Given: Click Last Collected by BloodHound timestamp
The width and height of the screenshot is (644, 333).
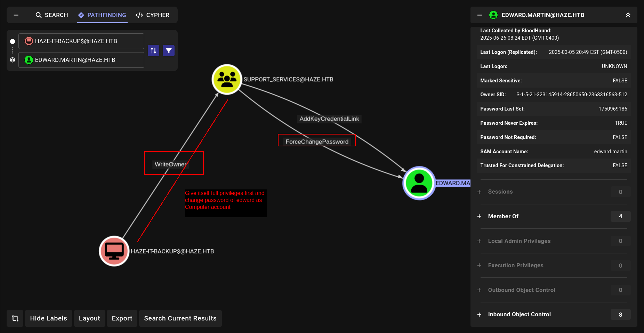Looking at the screenshot, I should (520, 38).
